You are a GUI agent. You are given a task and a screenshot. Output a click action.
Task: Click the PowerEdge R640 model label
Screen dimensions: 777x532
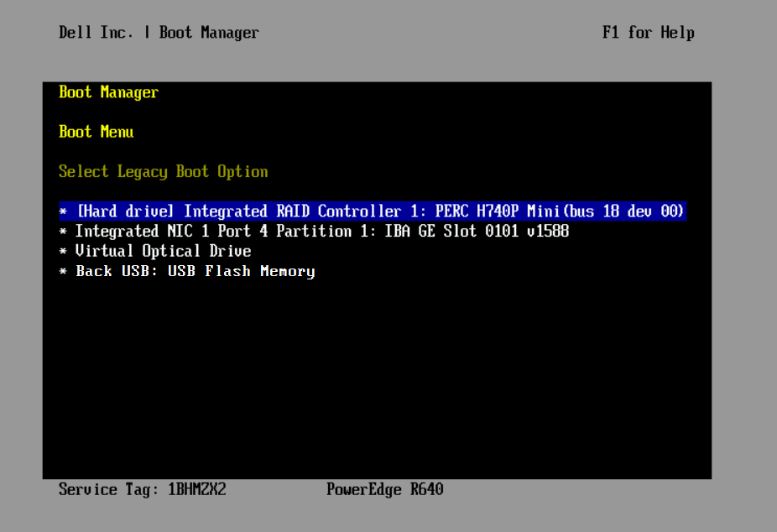[x=384, y=489]
